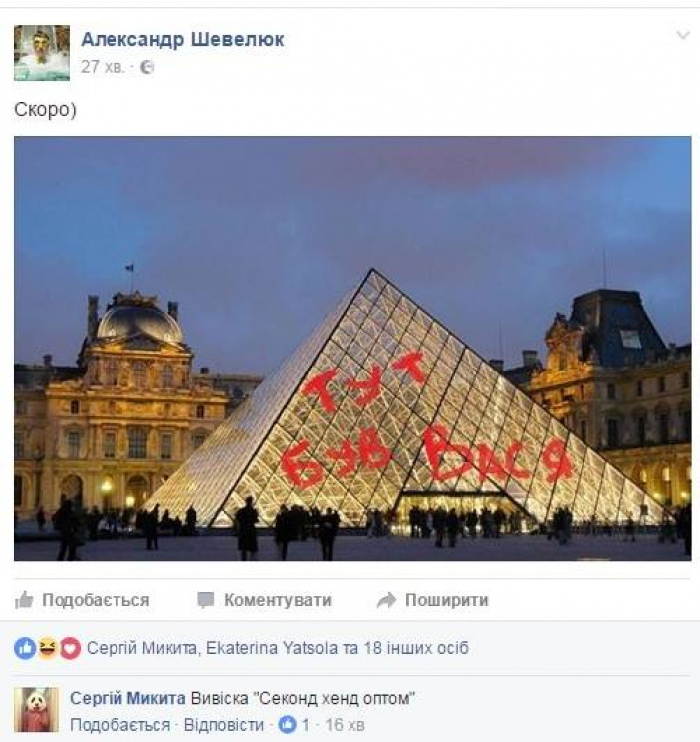Click the laughing haha reaction icon
The image size is (700, 742).
[48, 648]
